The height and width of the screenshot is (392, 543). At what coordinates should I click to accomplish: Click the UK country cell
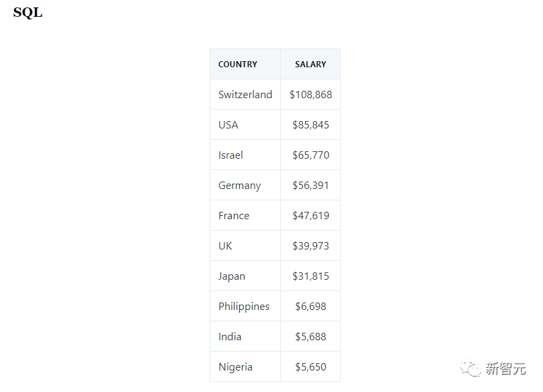point(225,246)
